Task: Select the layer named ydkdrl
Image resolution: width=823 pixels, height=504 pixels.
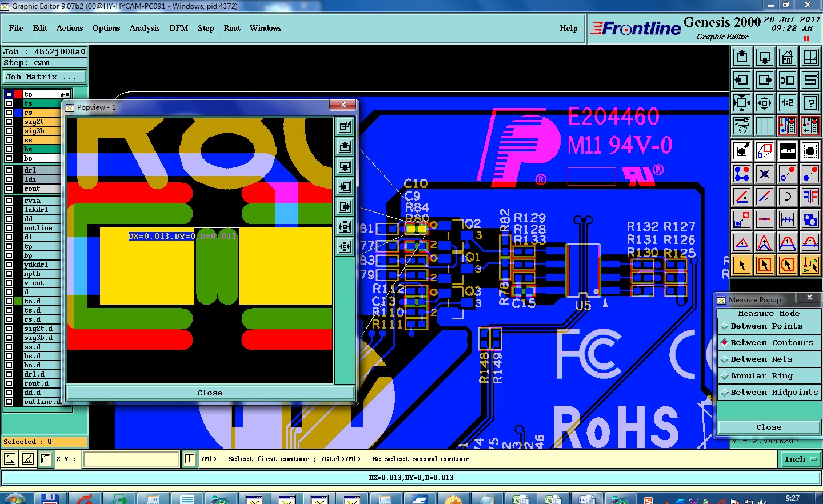Action: coord(42,265)
